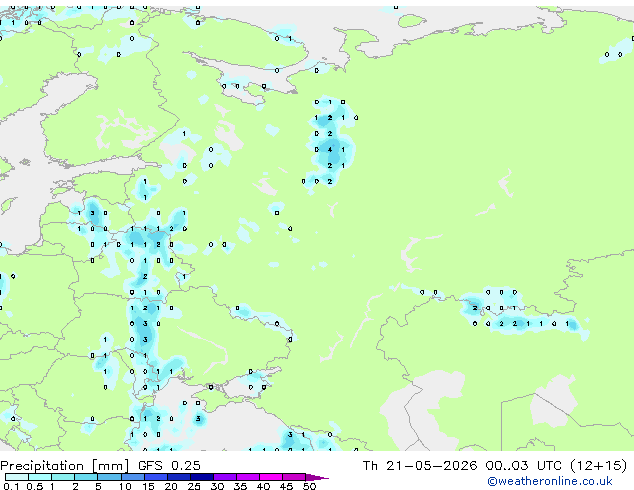This screenshot has width=634, height=490.
Task: Click the 30–35 mm purple legend swatch
Action: click(225, 477)
